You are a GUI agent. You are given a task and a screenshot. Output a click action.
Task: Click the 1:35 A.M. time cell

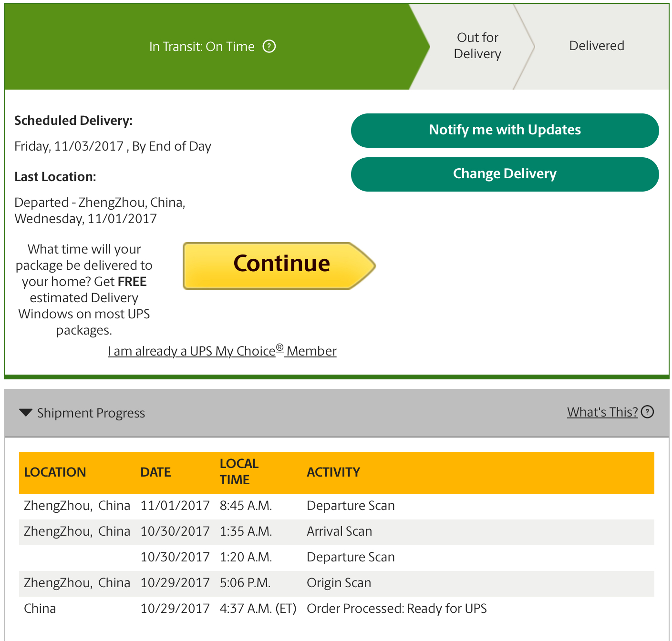(x=246, y=531)
